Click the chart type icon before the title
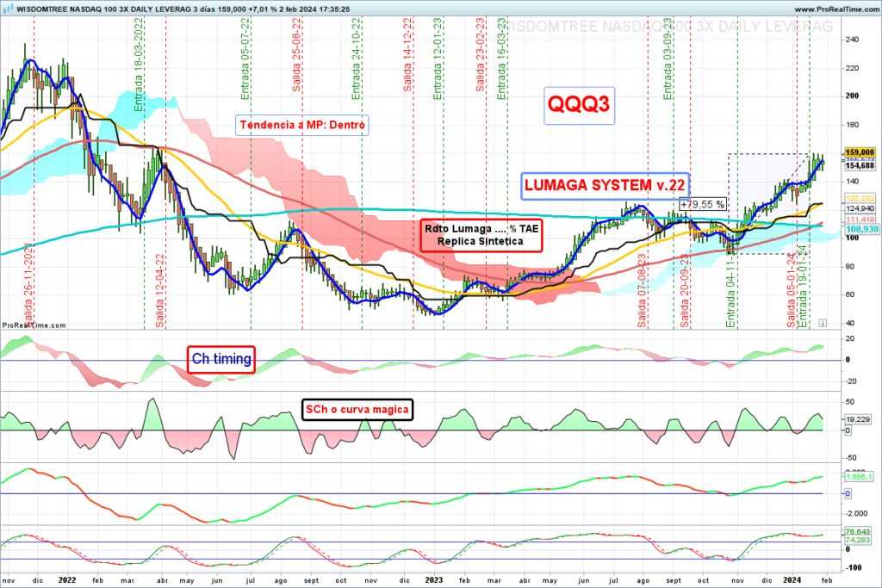The height and width of the screenshot is (588, 882). [x=9, y=9]
